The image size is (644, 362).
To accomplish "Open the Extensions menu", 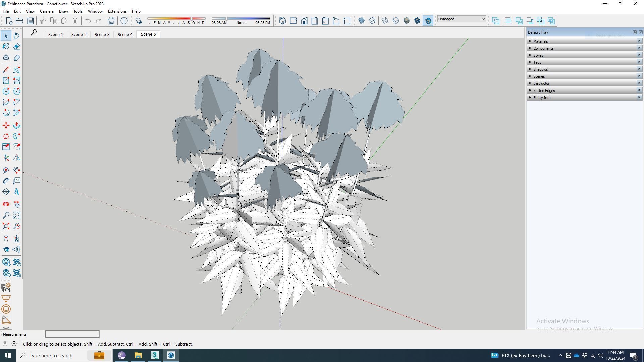I will click(x=117, y=11).
